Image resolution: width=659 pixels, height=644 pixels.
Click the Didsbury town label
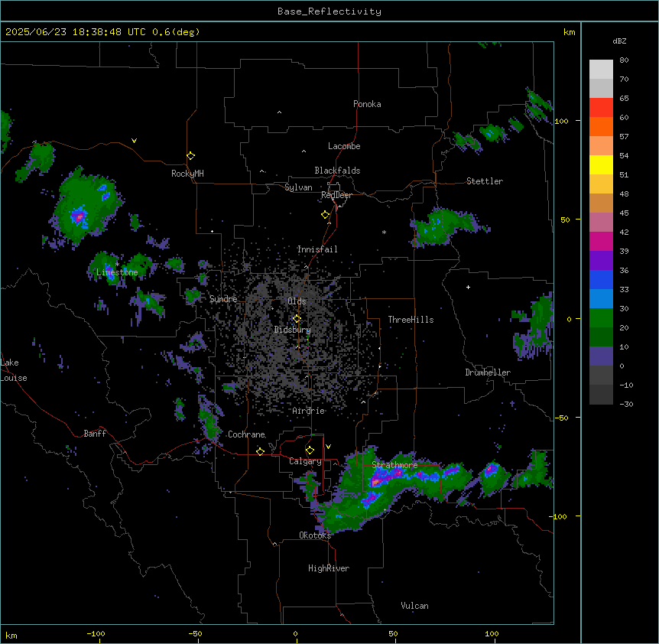292,330
